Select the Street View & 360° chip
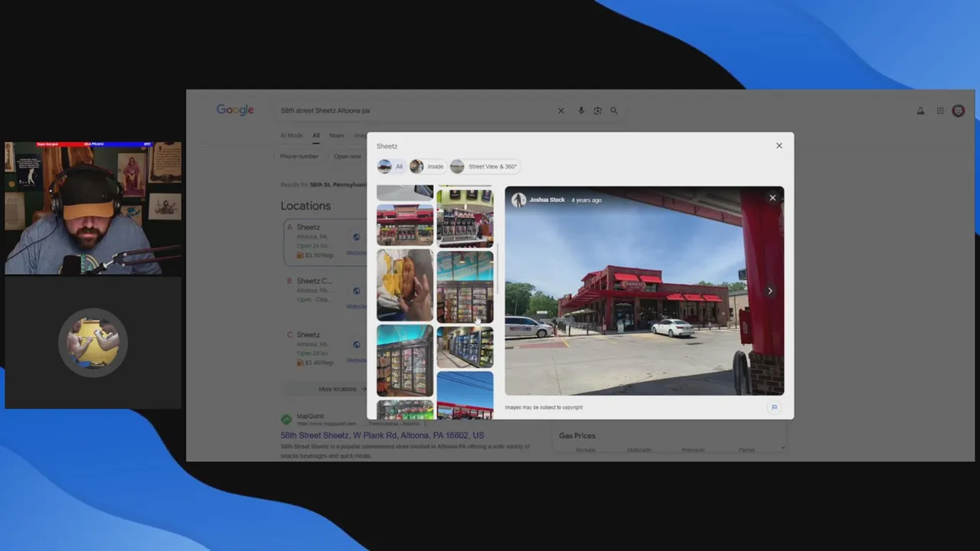Image resolution: width=980 pixels, height=551 pixels. point(484,166)
